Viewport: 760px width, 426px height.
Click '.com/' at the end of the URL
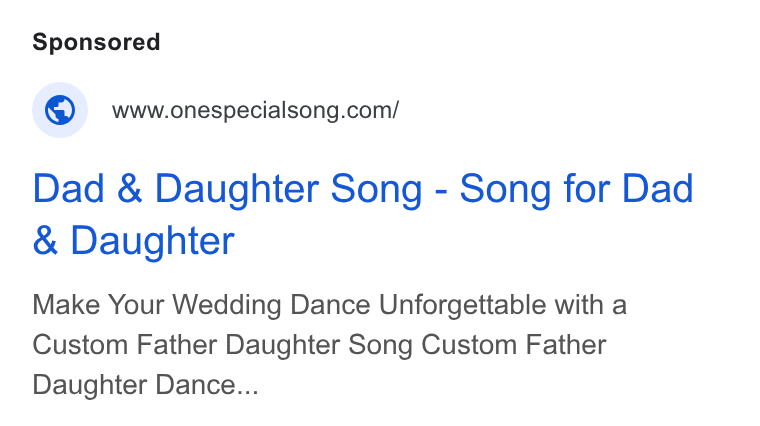click(372, 110)
